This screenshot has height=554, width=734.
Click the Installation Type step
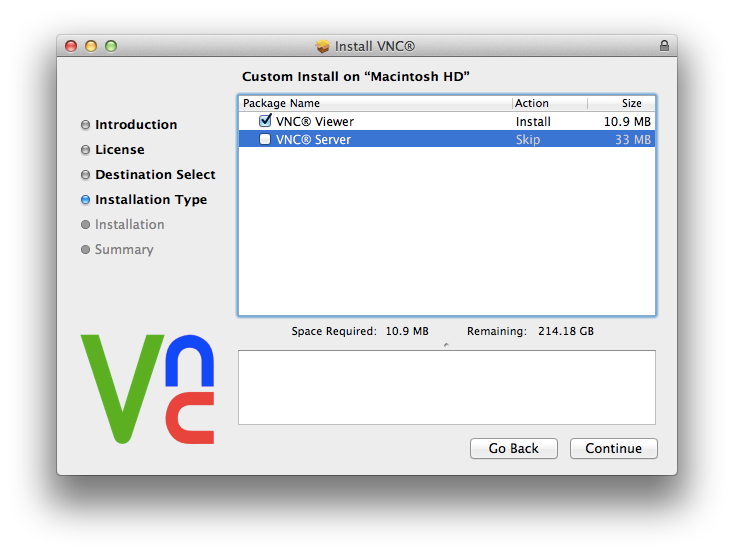(151, 199)
